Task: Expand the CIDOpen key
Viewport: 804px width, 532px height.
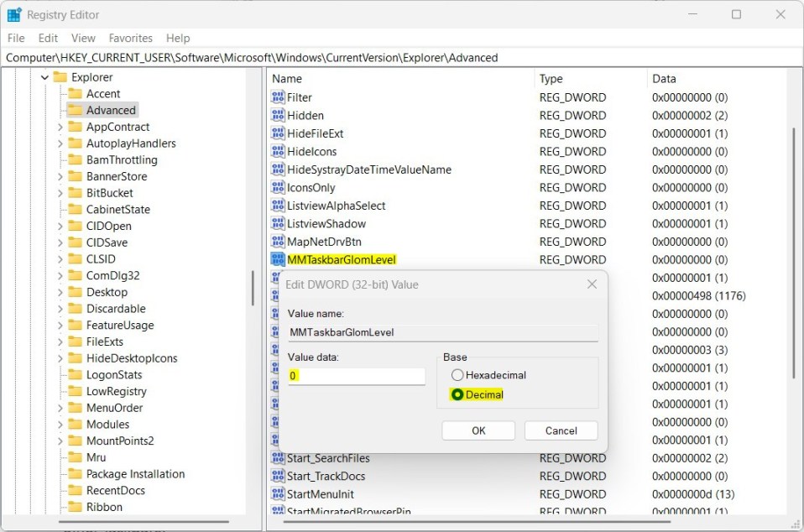Action: [x=60, y=226]
